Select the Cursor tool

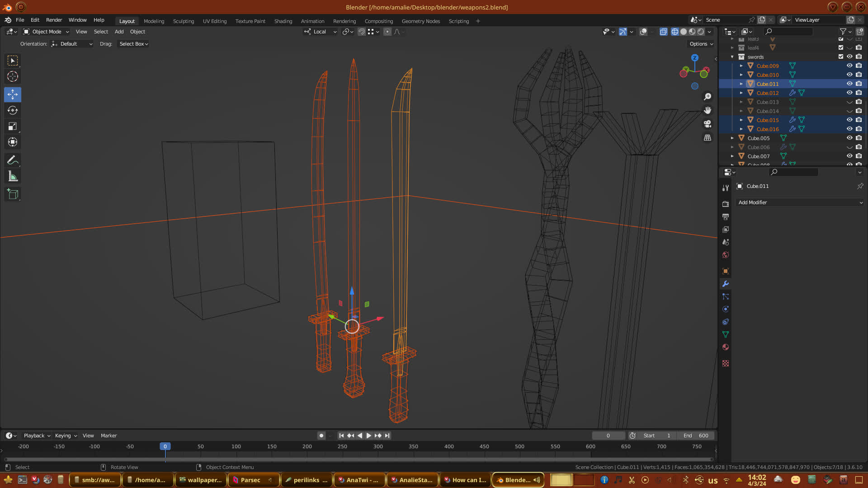point(13,76)
